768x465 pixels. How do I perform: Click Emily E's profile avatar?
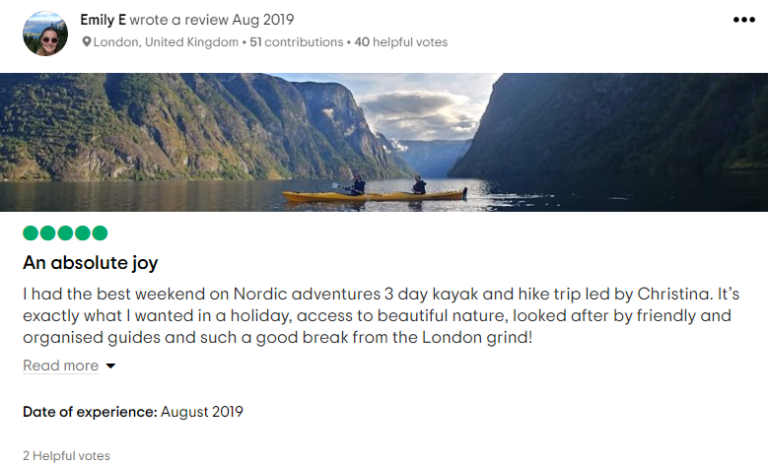(45, 34)
